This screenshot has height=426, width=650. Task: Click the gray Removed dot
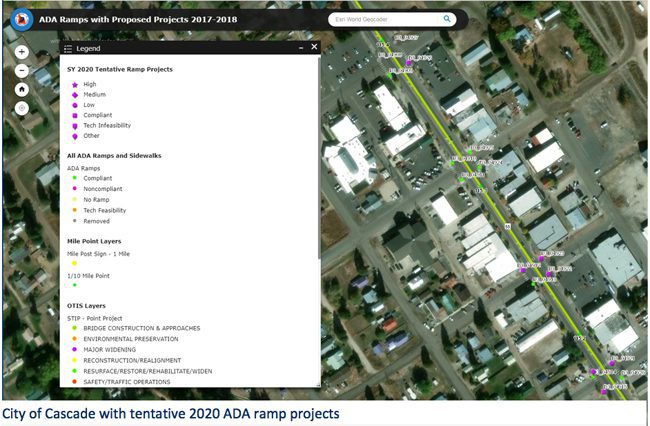75,221
